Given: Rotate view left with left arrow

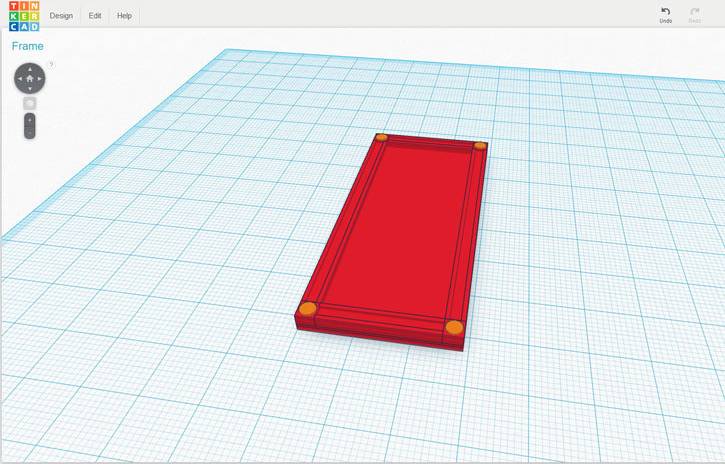Looking at the screenshot, I should [x=19, y=78].
